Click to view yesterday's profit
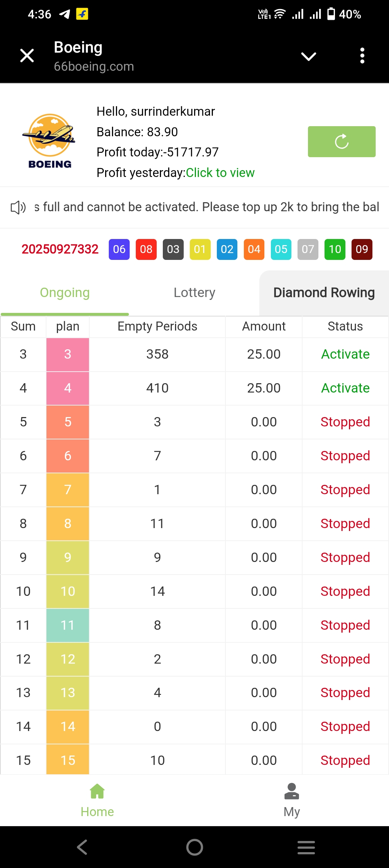The image size is (389, 868). point(220,173)
